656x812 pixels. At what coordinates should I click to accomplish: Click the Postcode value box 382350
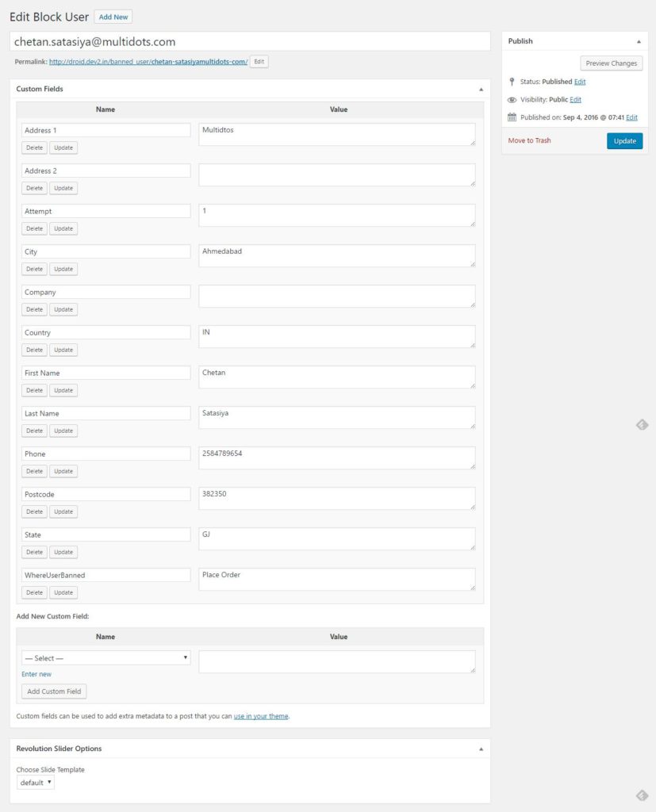point(337,498)
